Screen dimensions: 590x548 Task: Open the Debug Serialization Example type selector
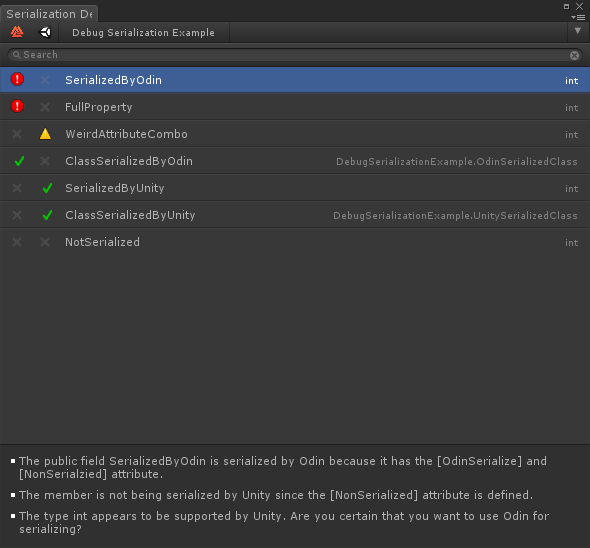click(143, 32)
